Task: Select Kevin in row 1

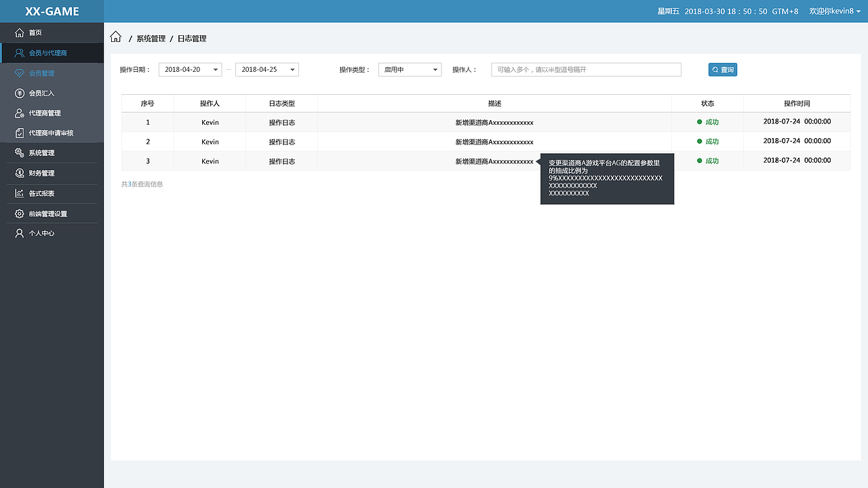Action: click(210, 123)
